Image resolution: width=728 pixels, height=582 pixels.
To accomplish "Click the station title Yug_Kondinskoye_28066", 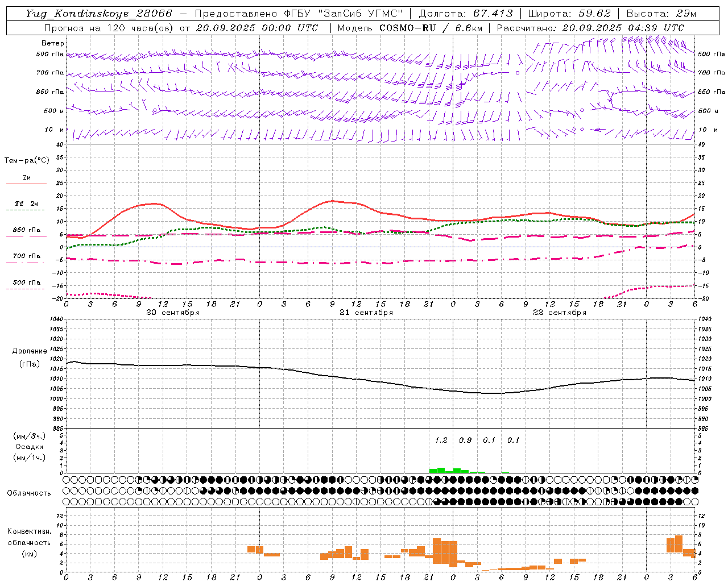I will [98, 14].
